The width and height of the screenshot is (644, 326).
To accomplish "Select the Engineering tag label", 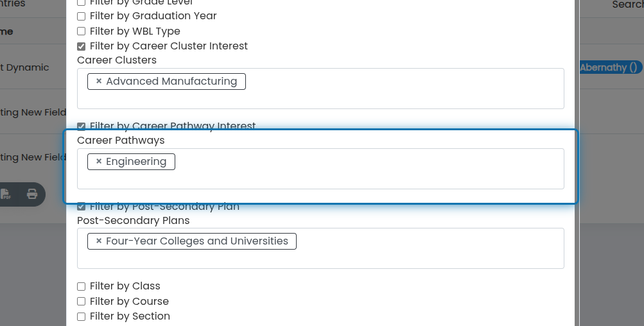I will pos(136,161).
